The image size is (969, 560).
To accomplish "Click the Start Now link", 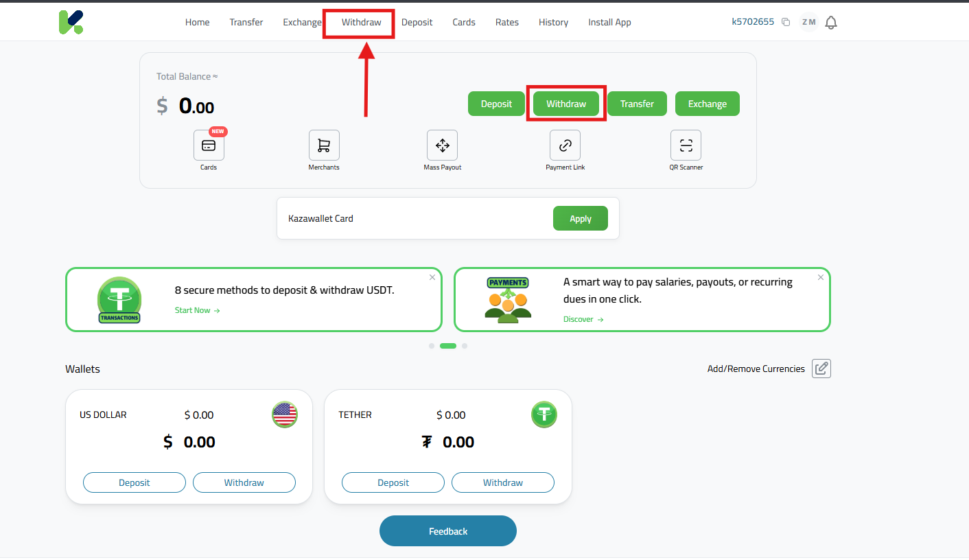I will tap(197, 310).
